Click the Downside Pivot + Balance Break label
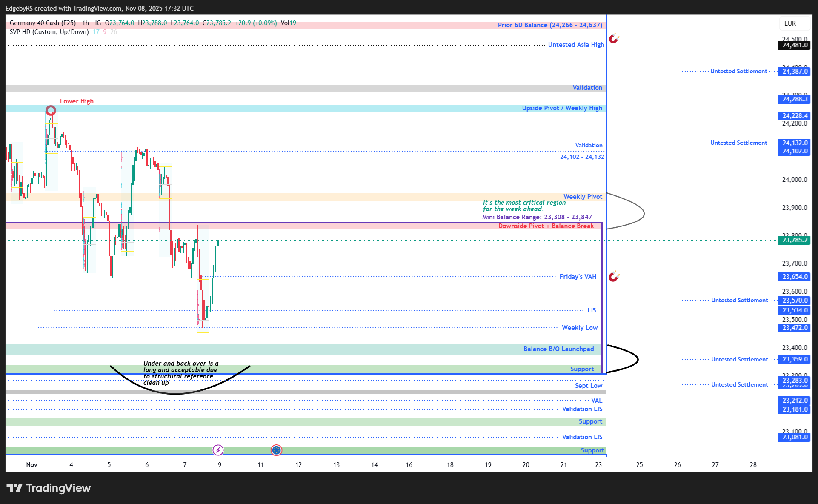This screenshot has height=504, width=818. [x=546, y=226]
